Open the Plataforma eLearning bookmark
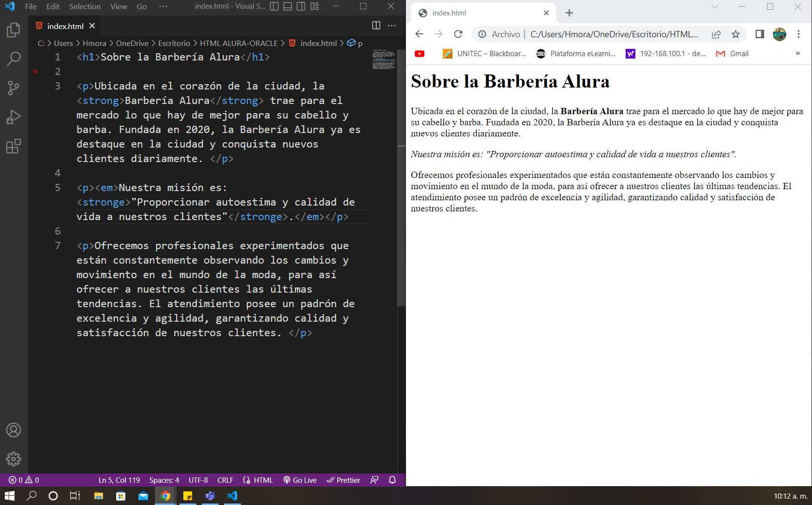 click(576, 54)
